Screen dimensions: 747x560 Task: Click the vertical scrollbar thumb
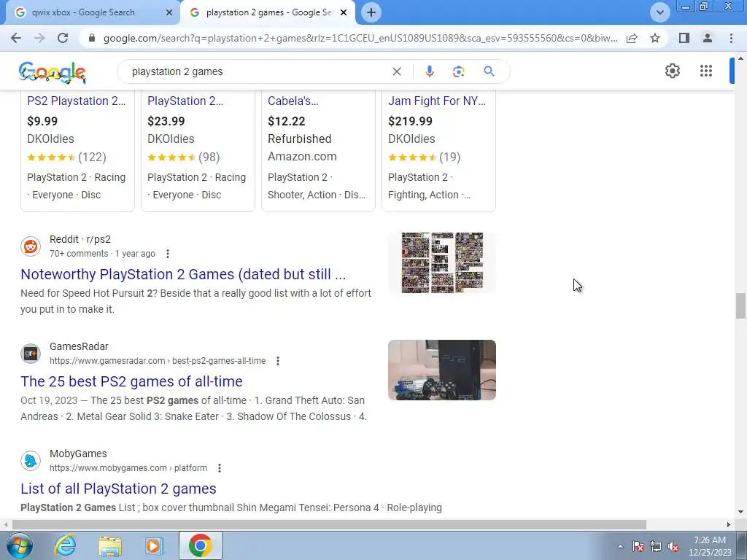[740, 306]
